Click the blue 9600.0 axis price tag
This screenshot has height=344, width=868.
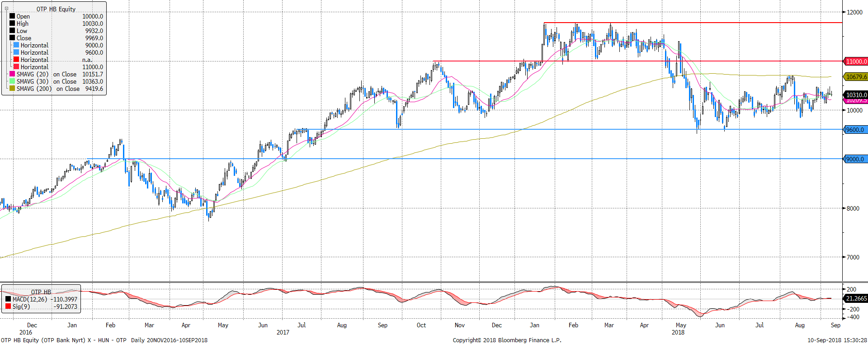pos(854,130)
